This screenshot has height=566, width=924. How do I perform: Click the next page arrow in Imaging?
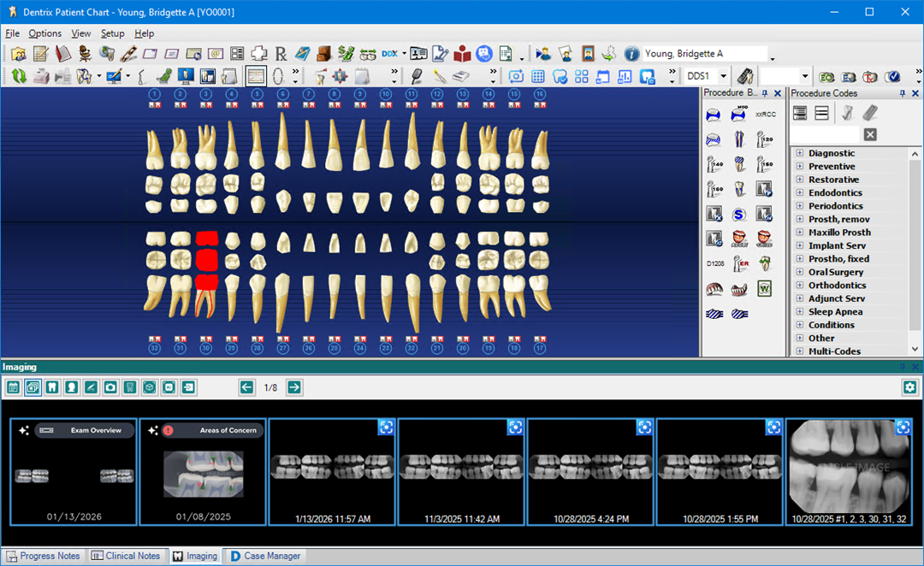coord(294,387)
